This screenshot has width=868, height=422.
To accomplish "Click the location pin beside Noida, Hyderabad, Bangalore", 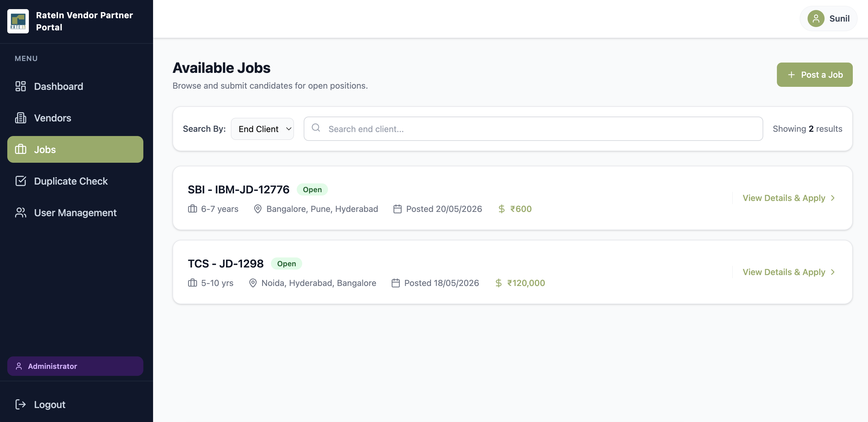I will pos(253,283).
